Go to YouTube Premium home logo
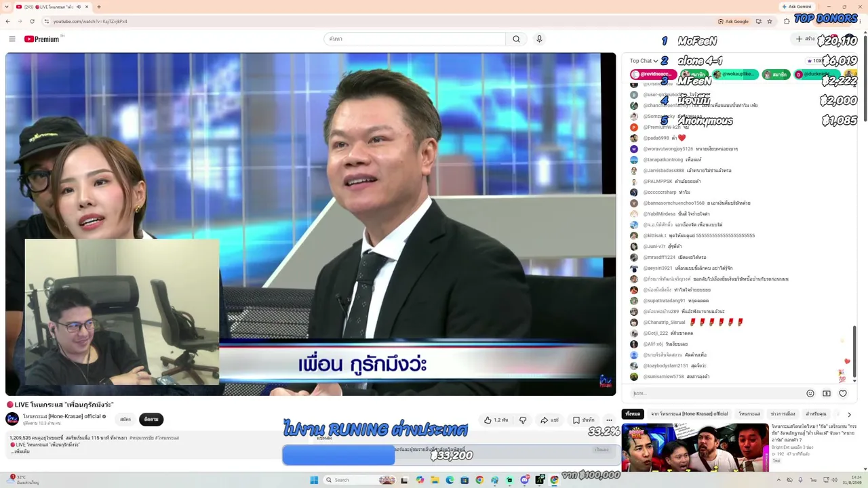The width and height of the screenshot is (868, 488). [42, 39]
